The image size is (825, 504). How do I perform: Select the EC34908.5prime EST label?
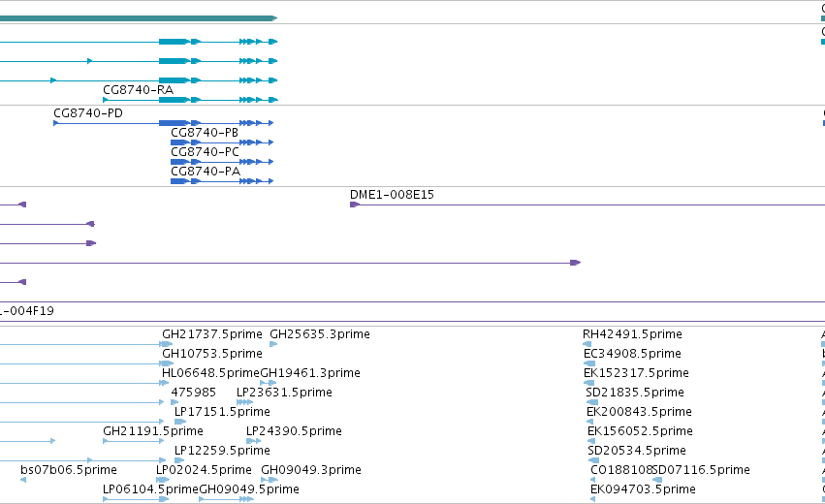pyautogui.click(x=632, y=354)
